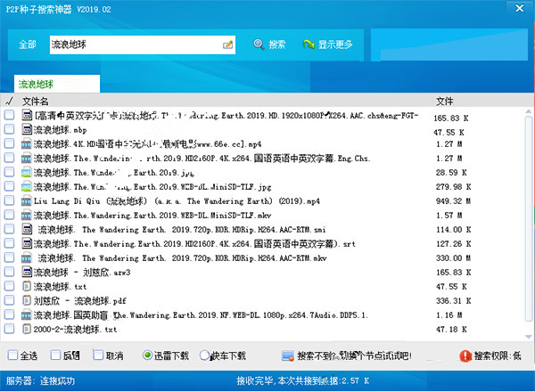This screenshot has height=392, width=535.
Task: Click size value 28.59 K
Action: click(x=451, y=173)
